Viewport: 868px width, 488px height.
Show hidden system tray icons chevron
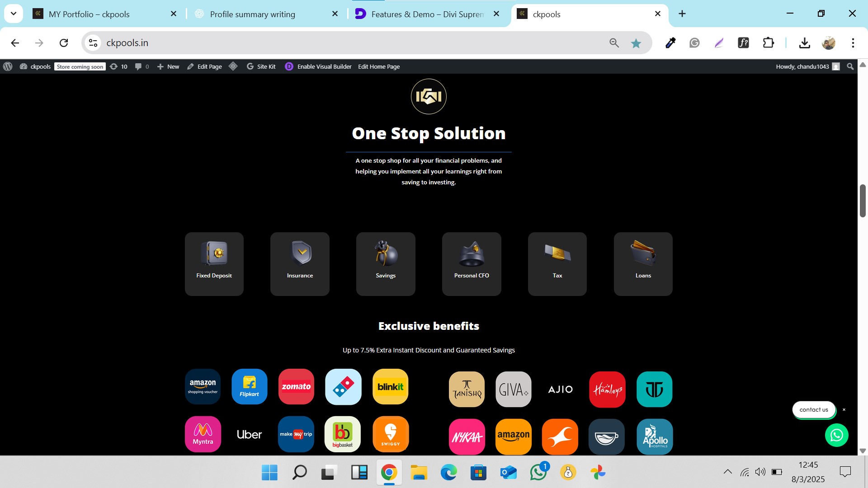(x=727, y=472)
